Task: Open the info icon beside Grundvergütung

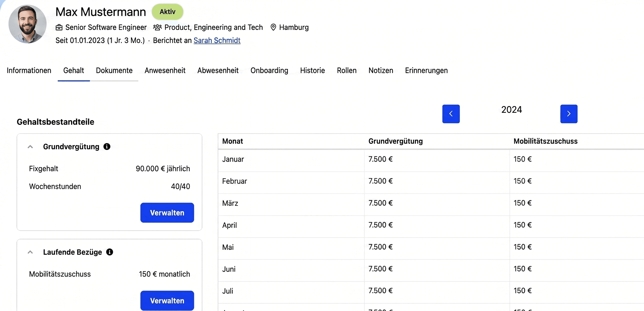Action: pyautogui.click(x=107, y=147)
